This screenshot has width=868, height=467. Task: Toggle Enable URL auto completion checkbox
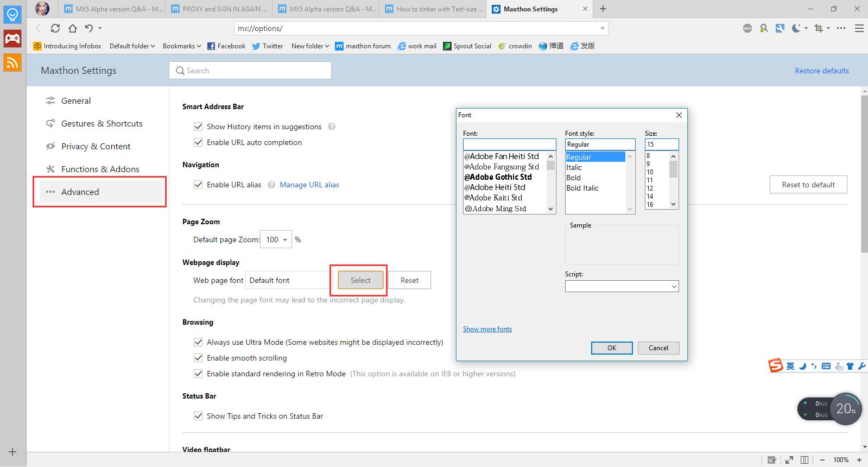tap(198, 142)
